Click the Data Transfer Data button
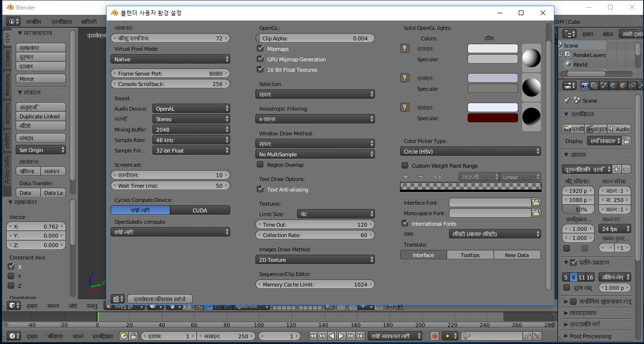The image size is (644, 344). pyautogui.click(x=28, y=192)
